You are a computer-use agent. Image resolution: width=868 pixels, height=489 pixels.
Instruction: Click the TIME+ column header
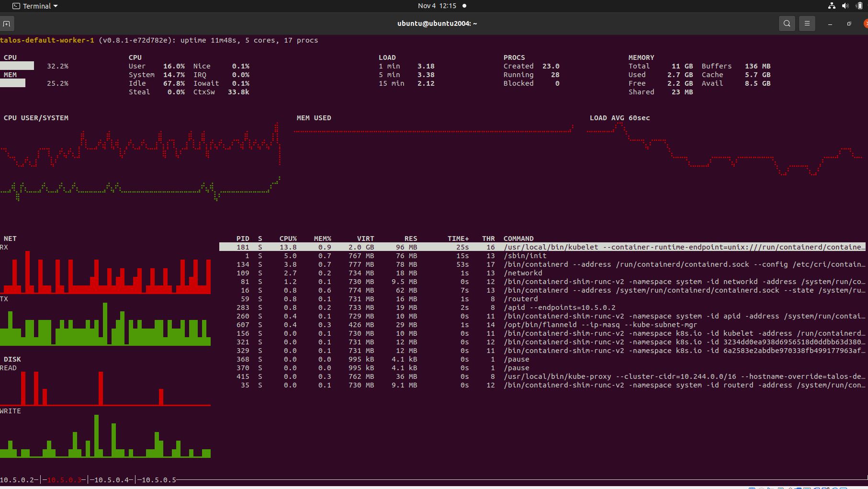coord(458,239)
